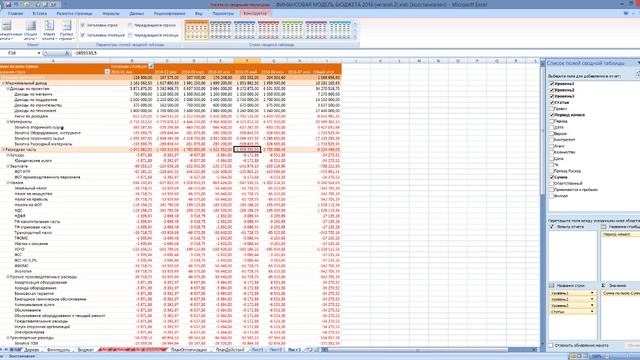Screen dimensions: 640x360
Task: Enable Отложить обновление макета checkbox
Action: [x=551, y=346]
